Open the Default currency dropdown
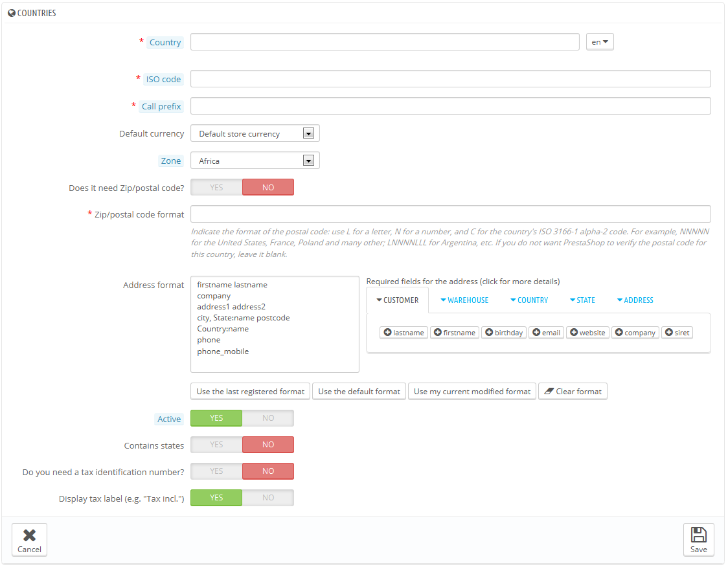 [x=255, y=133]
